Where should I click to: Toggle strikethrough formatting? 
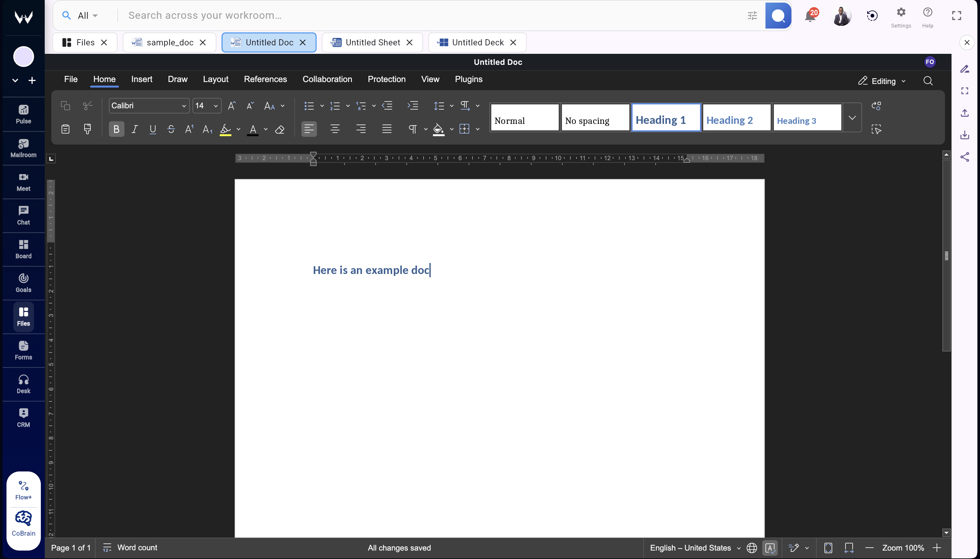pyautogui.click(x=171, y=129)
